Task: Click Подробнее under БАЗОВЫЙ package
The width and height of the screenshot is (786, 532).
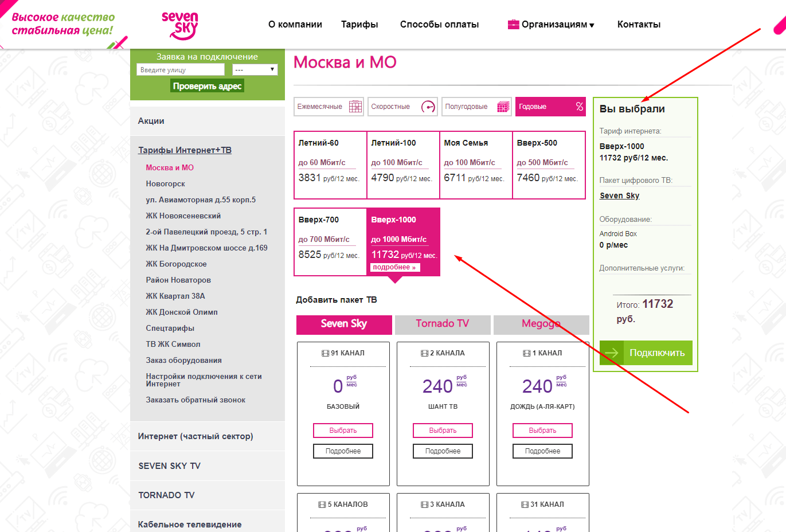Action: coord(343,451)
